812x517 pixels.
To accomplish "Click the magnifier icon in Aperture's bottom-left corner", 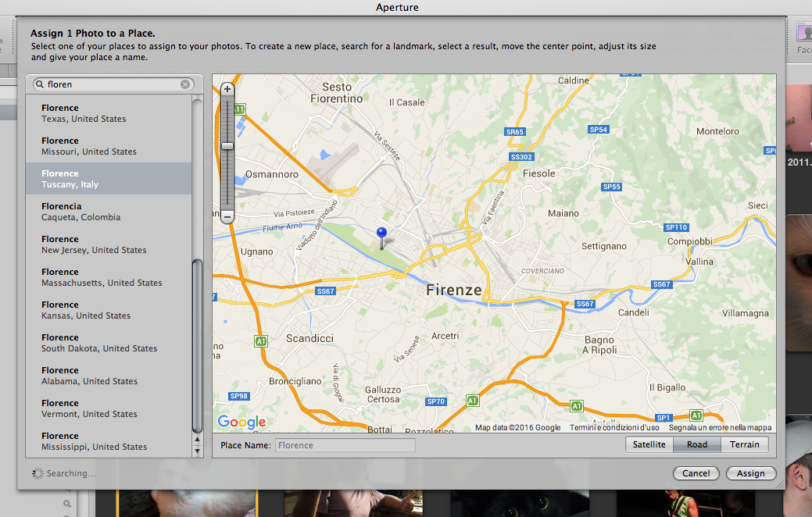I will tap(66, 504).
